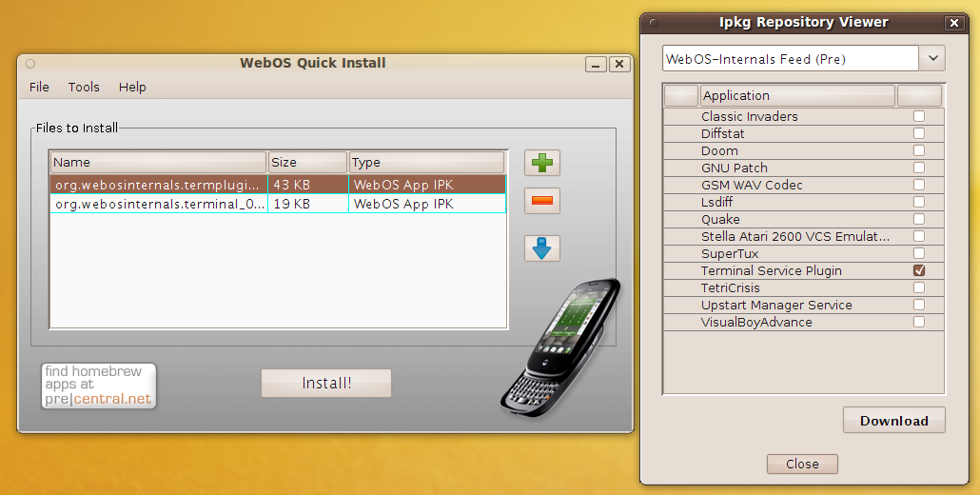The width and height of the screenshot is (980, 495).
Task: Click the Palm Pre phone image
Action: 561,347
